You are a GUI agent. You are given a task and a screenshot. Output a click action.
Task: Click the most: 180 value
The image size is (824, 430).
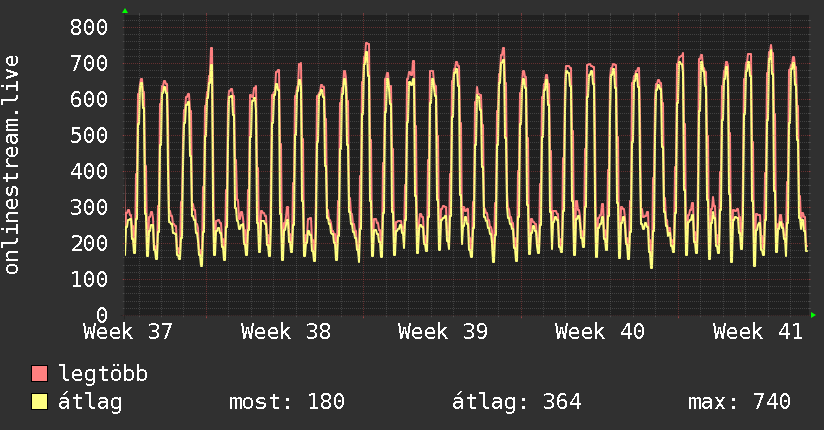287,402
